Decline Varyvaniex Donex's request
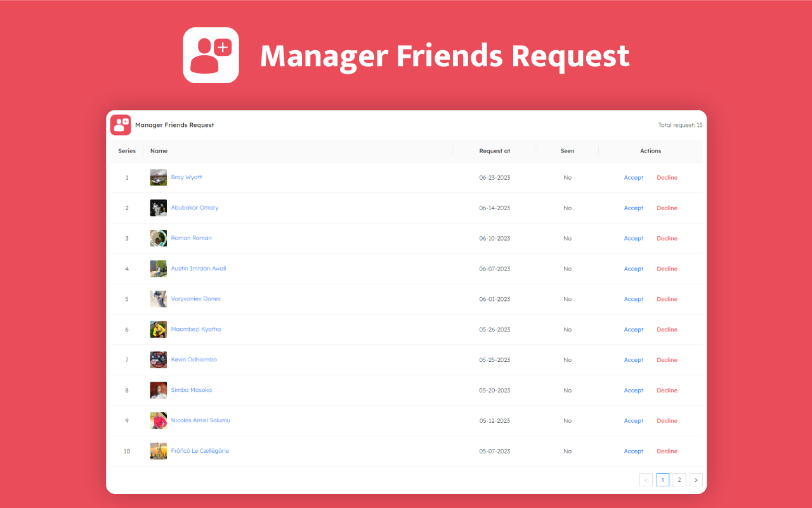812x508 pixels. (667, 298)
